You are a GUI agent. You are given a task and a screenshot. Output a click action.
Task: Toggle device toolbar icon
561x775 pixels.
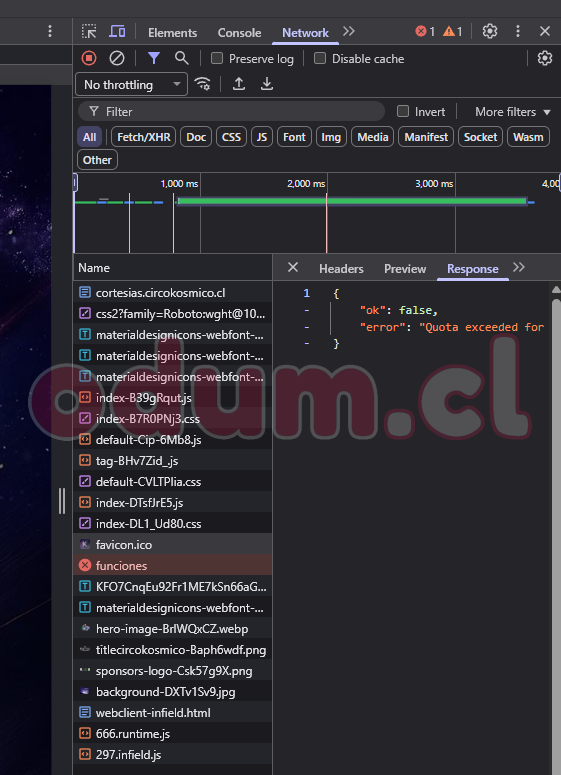(117, 32)
